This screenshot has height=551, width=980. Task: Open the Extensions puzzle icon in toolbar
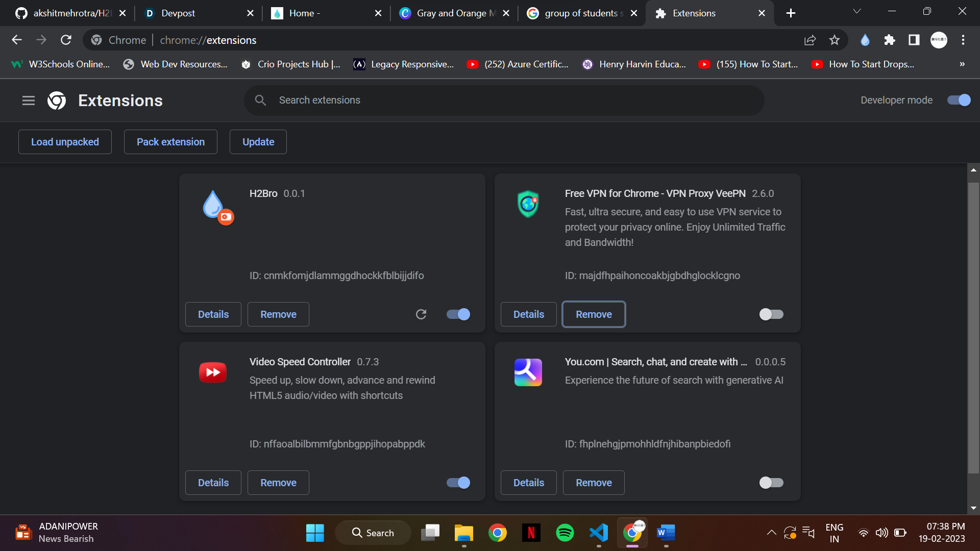(x=889, y=40)
